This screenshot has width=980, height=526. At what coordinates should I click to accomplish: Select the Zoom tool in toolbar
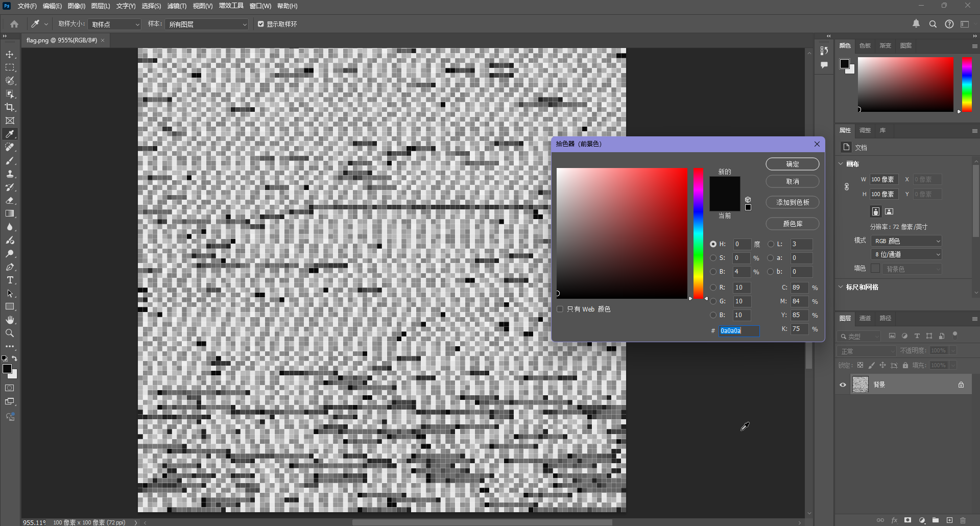tap(10, 333)
